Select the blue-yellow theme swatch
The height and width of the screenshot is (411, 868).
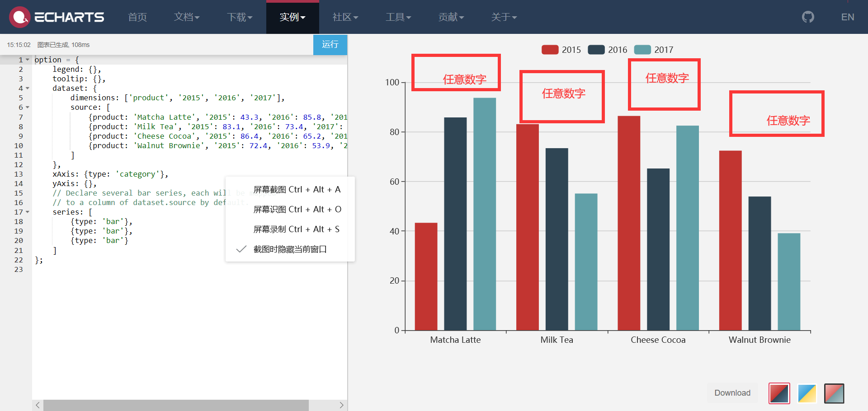(x=807, y=393)
